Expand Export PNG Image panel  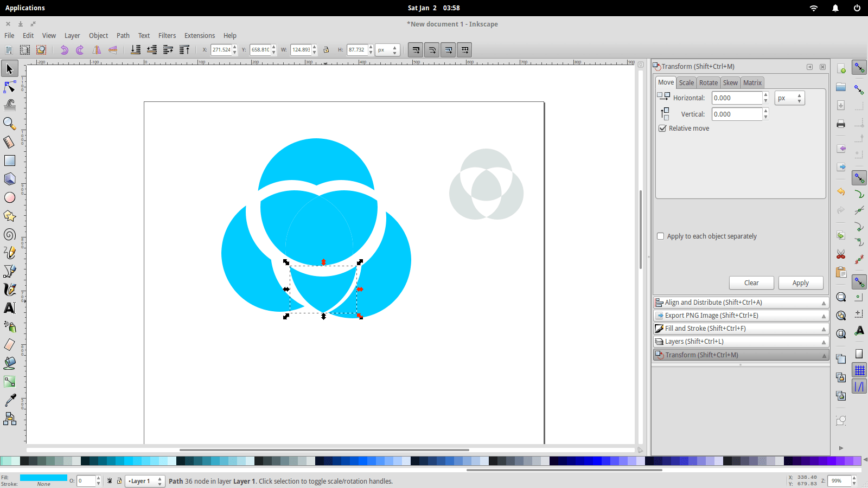(741, 316)
